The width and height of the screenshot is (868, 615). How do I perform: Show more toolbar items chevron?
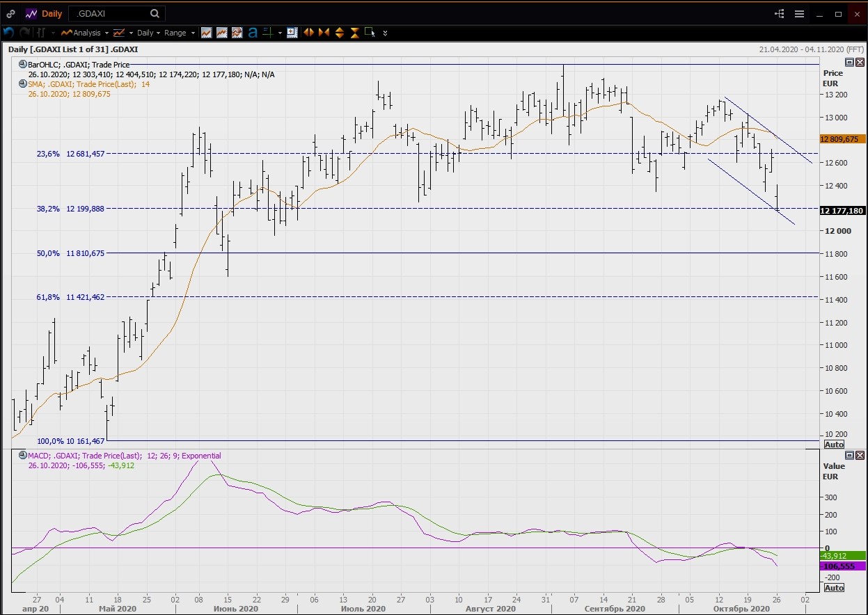[x=385, y=33]
